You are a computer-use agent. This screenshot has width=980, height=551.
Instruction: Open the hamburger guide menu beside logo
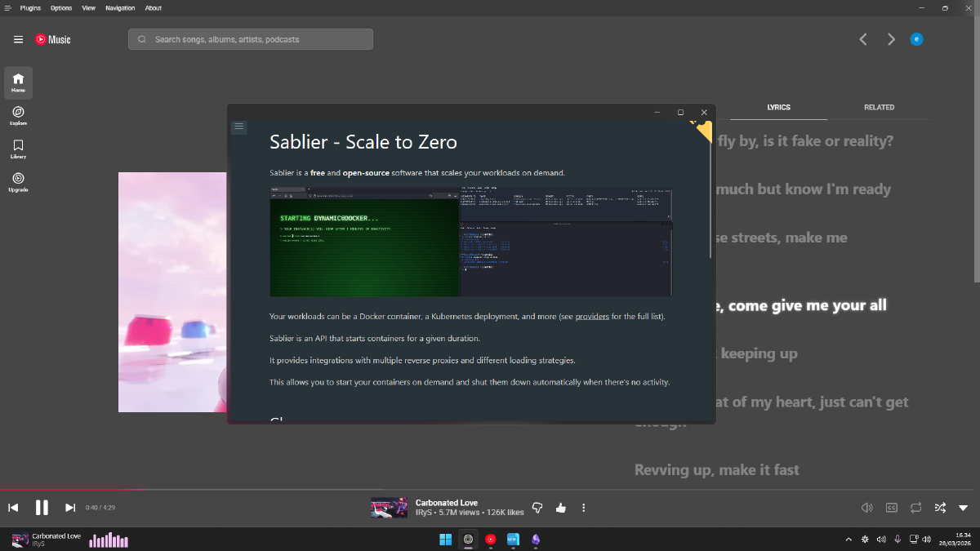pos(18,39)
